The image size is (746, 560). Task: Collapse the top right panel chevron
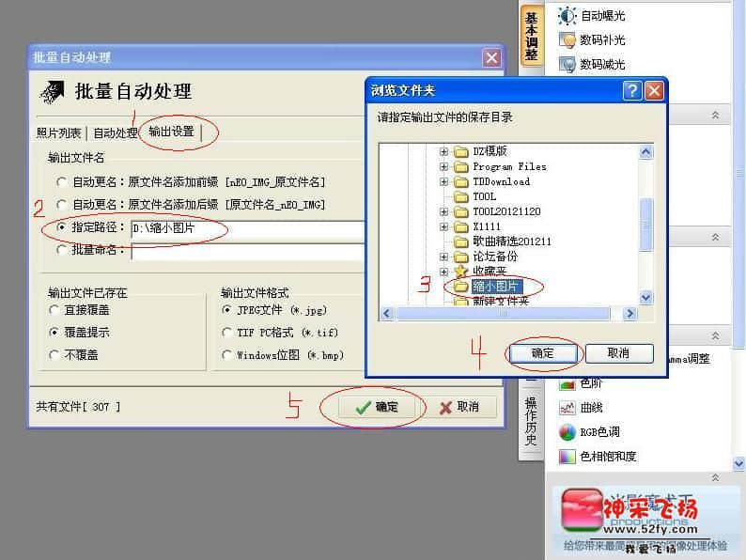[x=715, y=116]
